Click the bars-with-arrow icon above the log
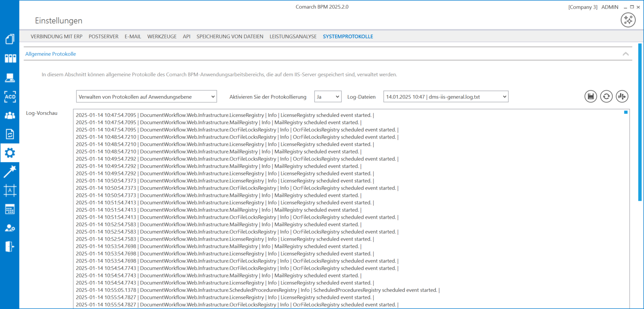Screen dimensions: 644x309 click(622, 96)
